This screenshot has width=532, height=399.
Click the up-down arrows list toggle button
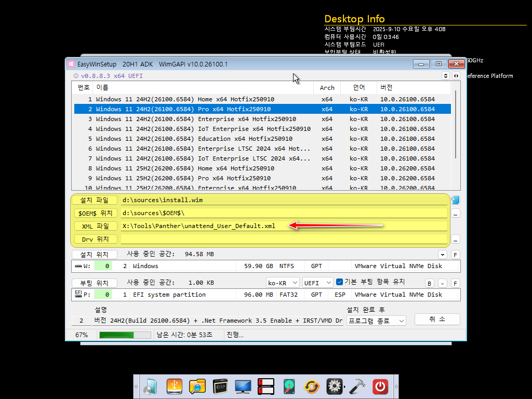pos(445,76)
